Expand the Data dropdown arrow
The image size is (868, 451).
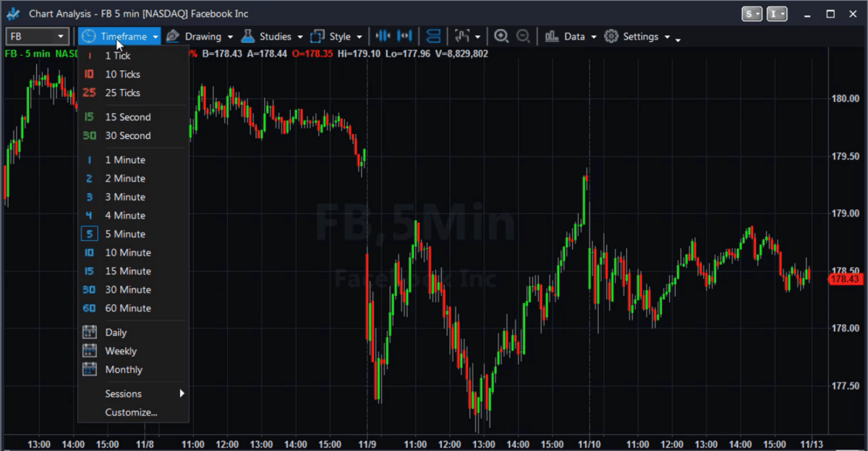(x=593, y=37)
